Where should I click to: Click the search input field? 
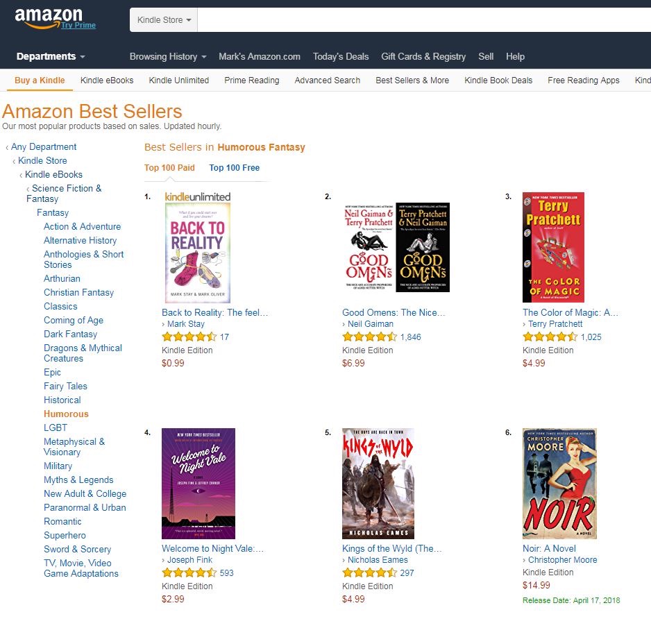point(424,20)
